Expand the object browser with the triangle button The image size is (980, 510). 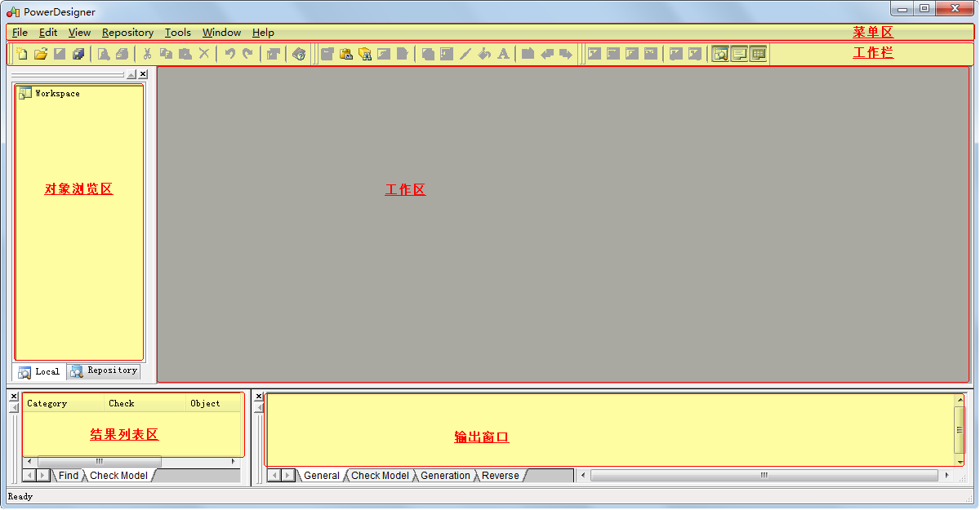pos(131,74)
